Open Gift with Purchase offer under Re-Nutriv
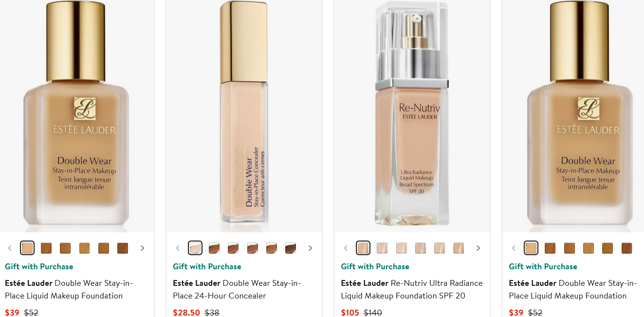This screenshot has width=644, height=317. pos(375,266)
